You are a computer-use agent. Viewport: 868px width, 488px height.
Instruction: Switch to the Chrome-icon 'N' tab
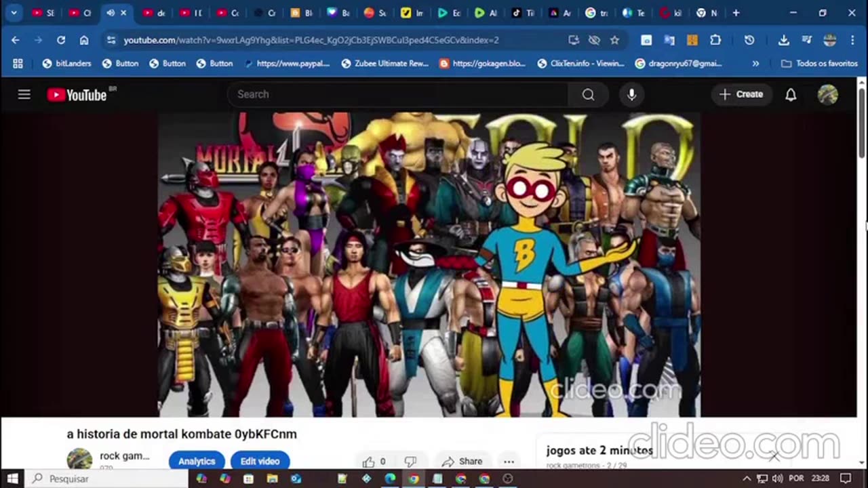(707, 13)
